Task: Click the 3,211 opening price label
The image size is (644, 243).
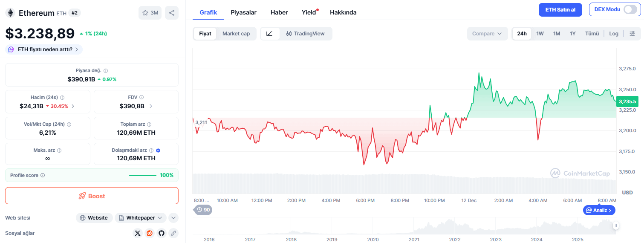Action: (x=201, y=122)
